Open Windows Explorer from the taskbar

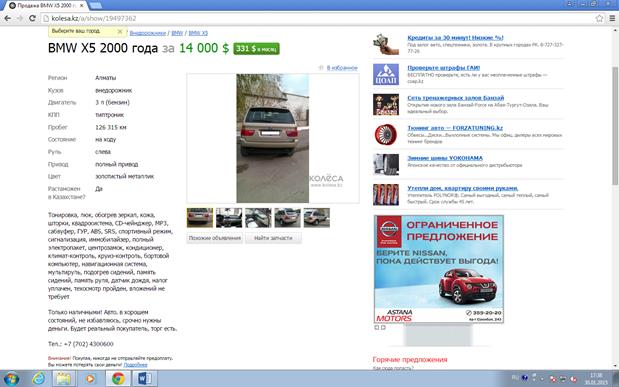[x=64, y=379]
